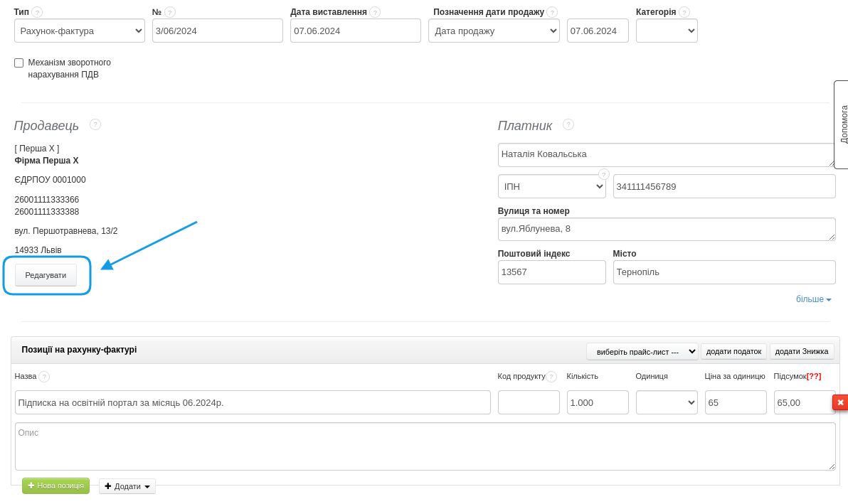848x504 pixels.
Task: Click the help icon next to Тип
Action: 37,12
